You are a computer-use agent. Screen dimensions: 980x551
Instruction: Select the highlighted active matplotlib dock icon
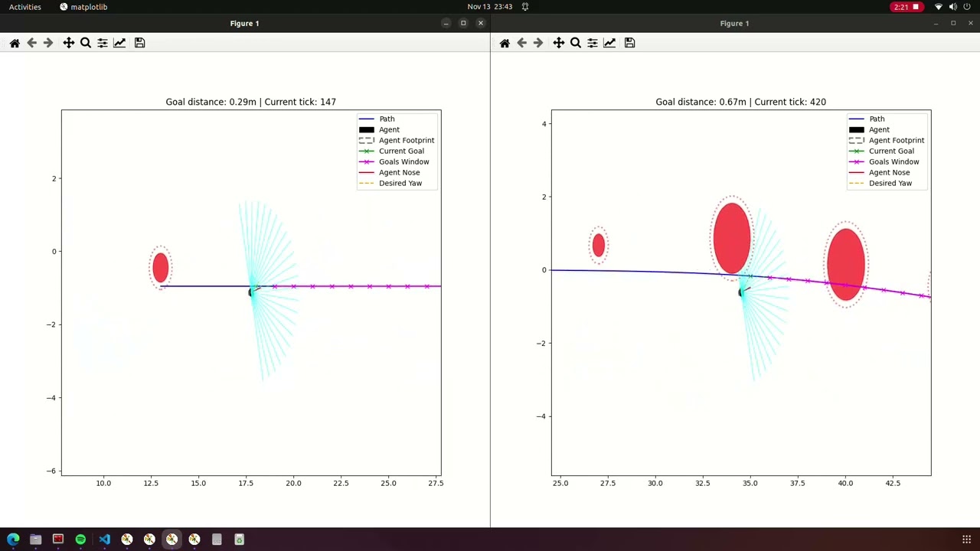[172, 540]
